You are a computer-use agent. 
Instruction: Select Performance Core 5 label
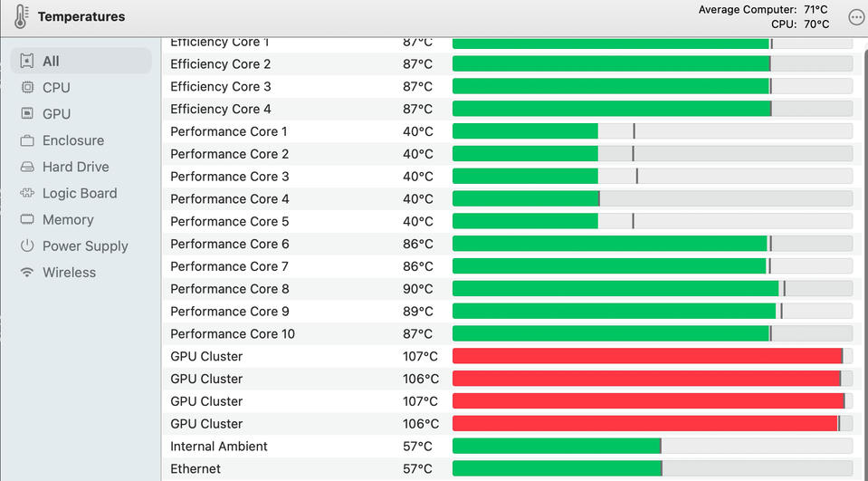tap(229, 222)
